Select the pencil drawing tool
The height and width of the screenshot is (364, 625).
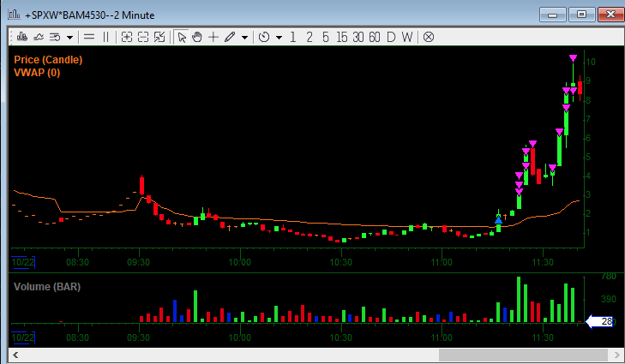(230, 37)
